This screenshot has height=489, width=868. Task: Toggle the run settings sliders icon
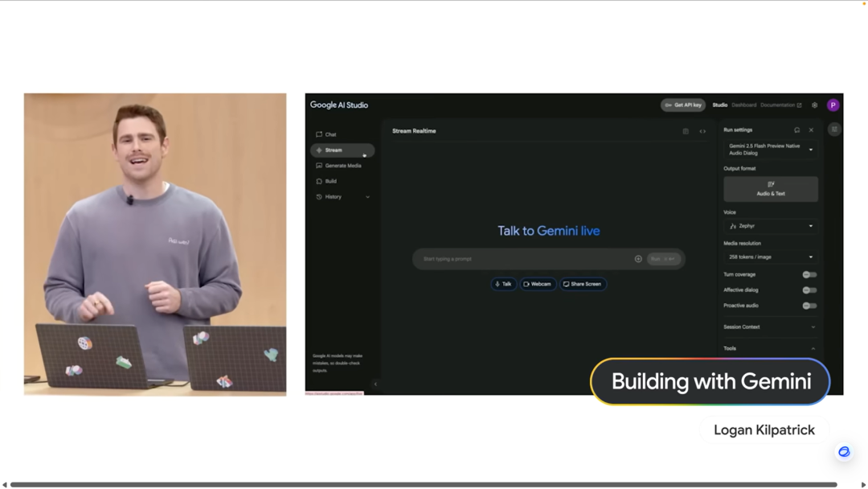[x=834, y=129]
